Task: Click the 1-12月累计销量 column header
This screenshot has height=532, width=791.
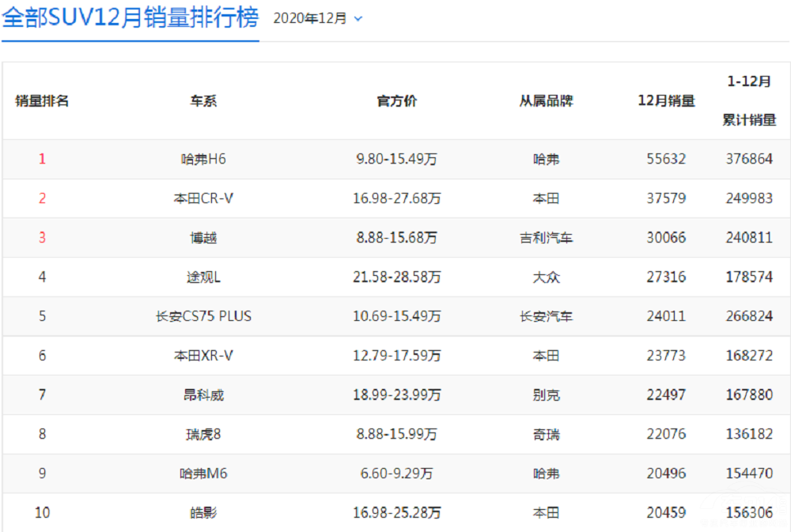Action: tap(749, 101)
